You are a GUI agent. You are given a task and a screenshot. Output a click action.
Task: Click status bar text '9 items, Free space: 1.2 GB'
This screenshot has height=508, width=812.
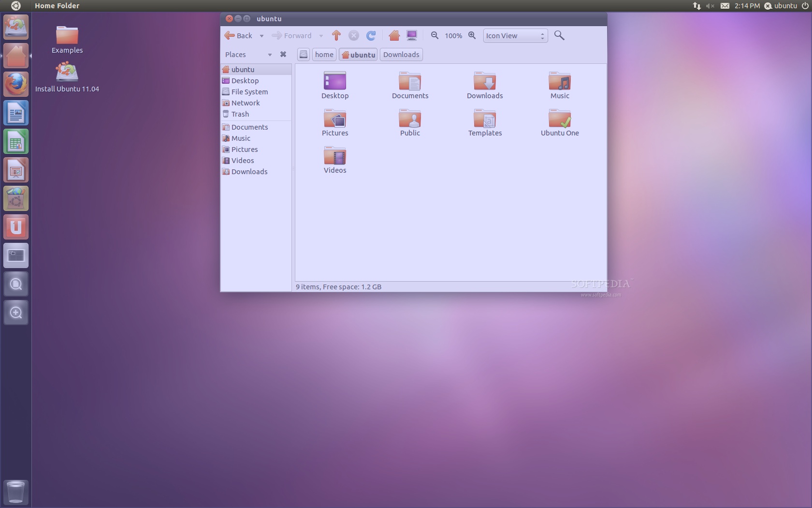pos(338,287)
